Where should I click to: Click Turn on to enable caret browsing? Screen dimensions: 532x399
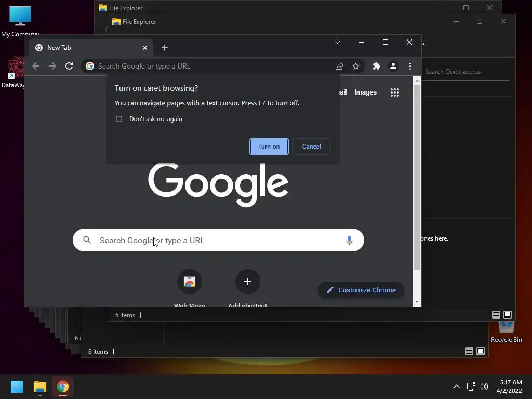click(x=269, y=147)
